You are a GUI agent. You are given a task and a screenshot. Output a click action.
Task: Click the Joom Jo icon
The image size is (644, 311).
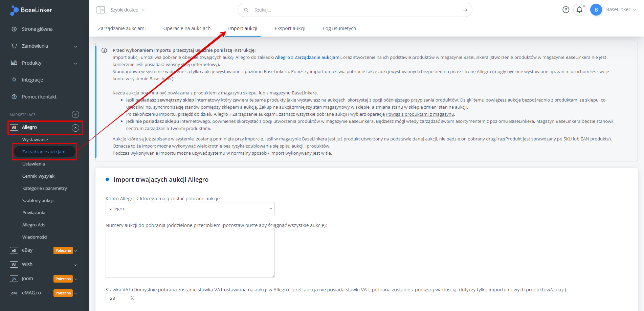(x=14, y=279)
